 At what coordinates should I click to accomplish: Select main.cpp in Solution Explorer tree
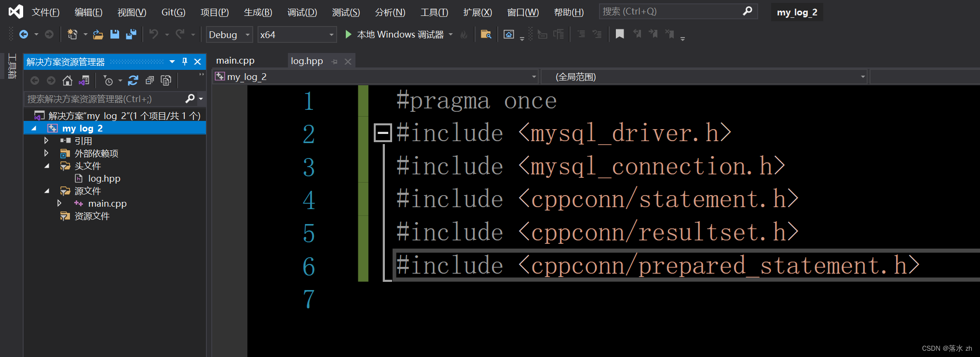point(107,204)
